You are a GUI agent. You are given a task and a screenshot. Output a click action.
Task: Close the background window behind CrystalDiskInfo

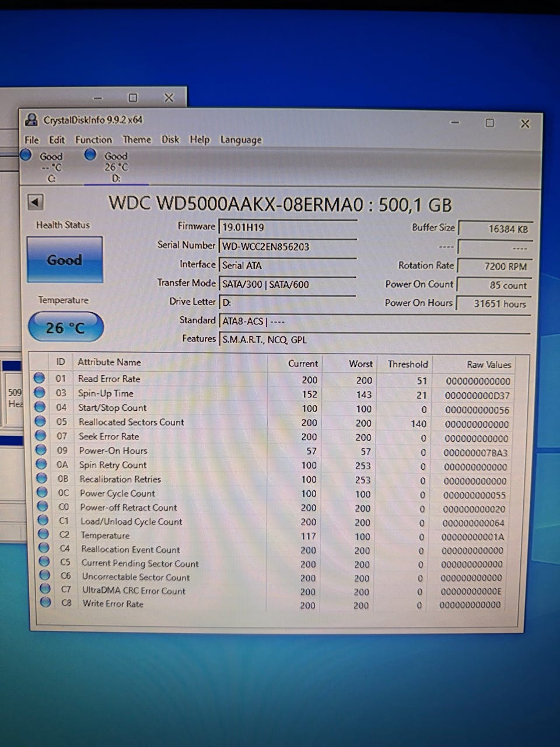point(169,97)
